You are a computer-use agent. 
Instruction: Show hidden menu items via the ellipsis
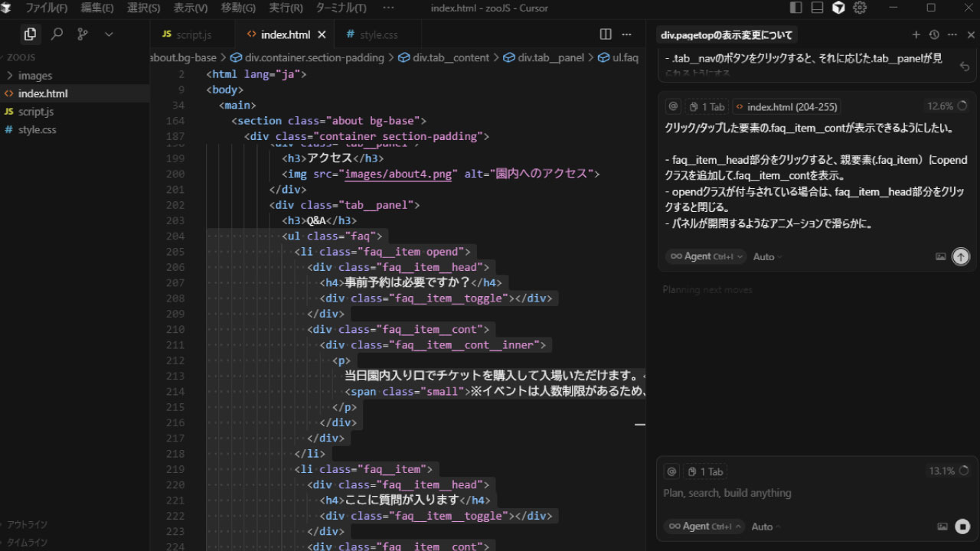pyautogui.click(x=388, y=8)
